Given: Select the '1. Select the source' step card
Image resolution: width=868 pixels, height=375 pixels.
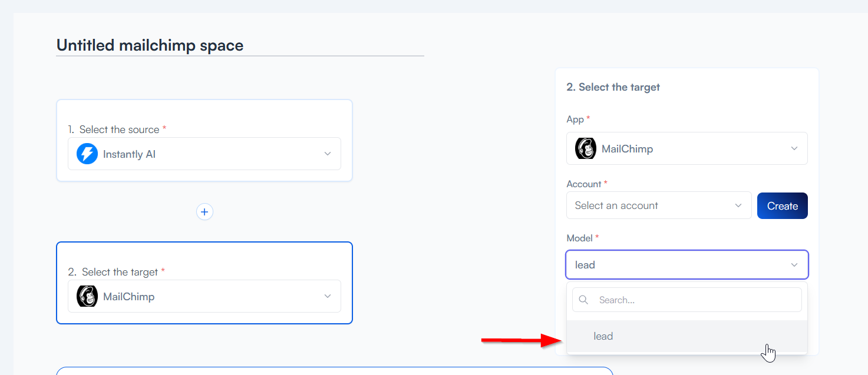Looking at the screenshot, I should [x=204, y=115].
